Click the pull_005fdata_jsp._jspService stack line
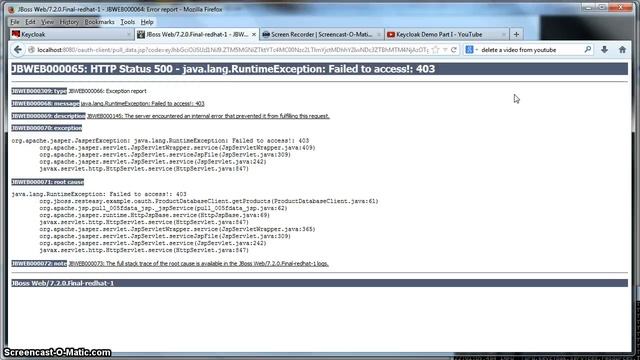Screen dimensions: 640x360 [x=163, y=208]
